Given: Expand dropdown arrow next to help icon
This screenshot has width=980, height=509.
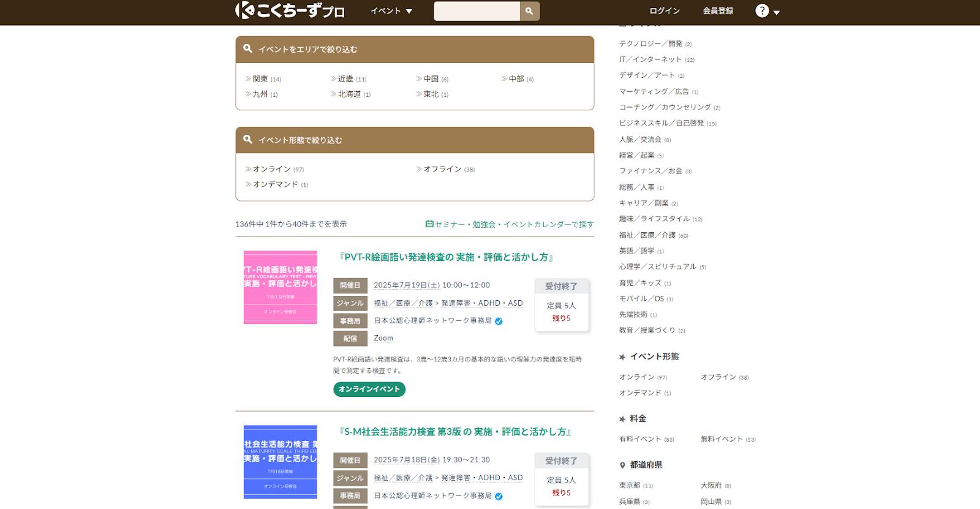Looking at the screenshot, I should pyautogui.click(x=777, y=12).
